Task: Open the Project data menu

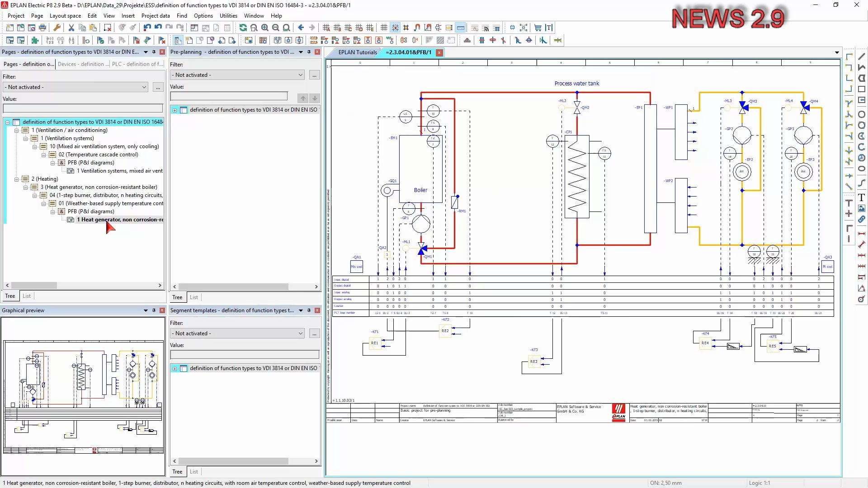Action: [x=156, y=15]
